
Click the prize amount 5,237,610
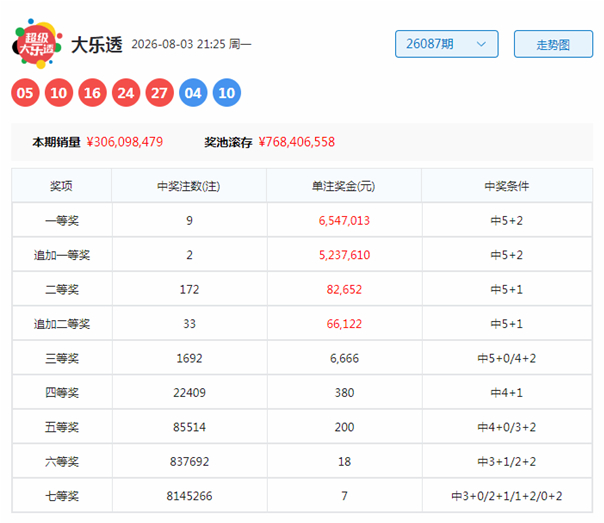[x=344, y=255]
